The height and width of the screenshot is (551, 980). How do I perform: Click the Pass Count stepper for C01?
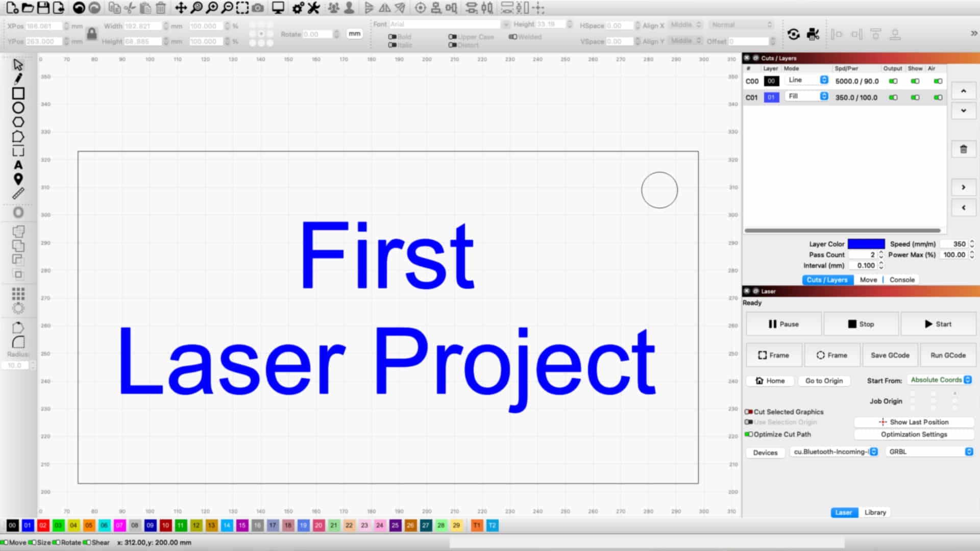coord(881,254)
